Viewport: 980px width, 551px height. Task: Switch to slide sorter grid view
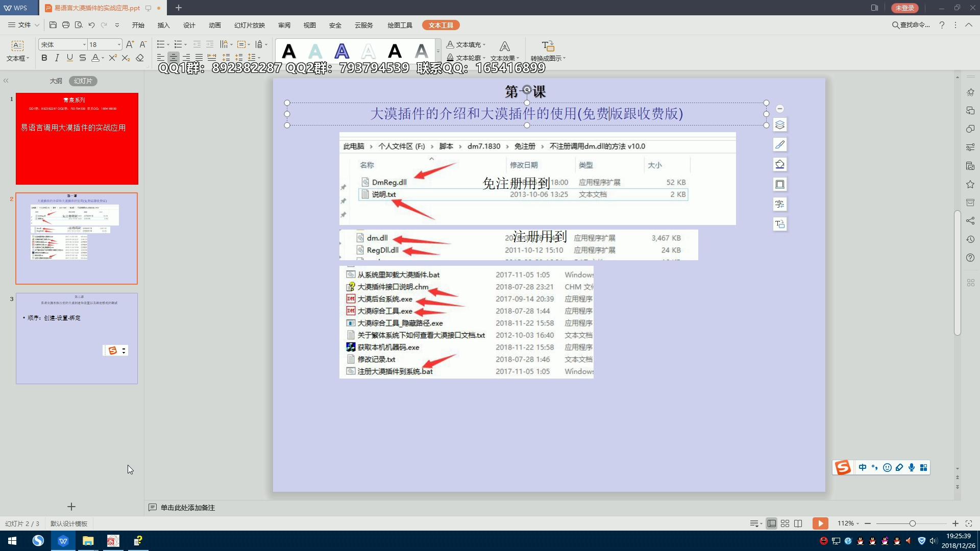[x=785, y=523]
